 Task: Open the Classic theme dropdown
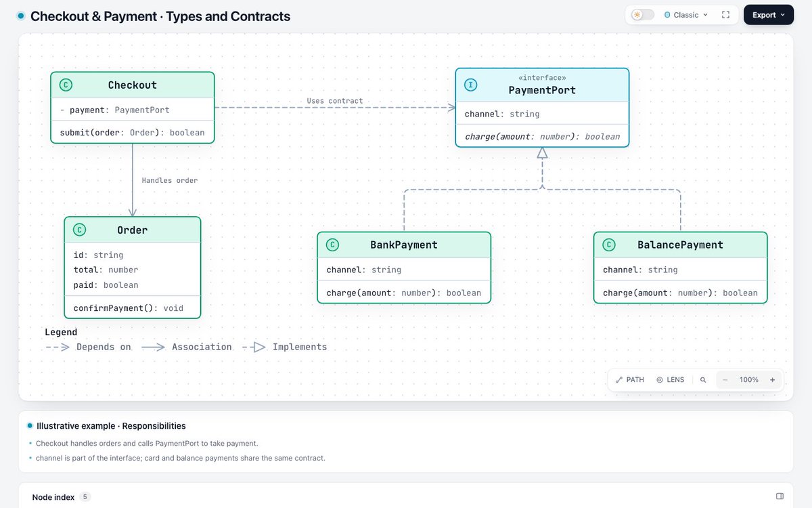click(686, 15)
